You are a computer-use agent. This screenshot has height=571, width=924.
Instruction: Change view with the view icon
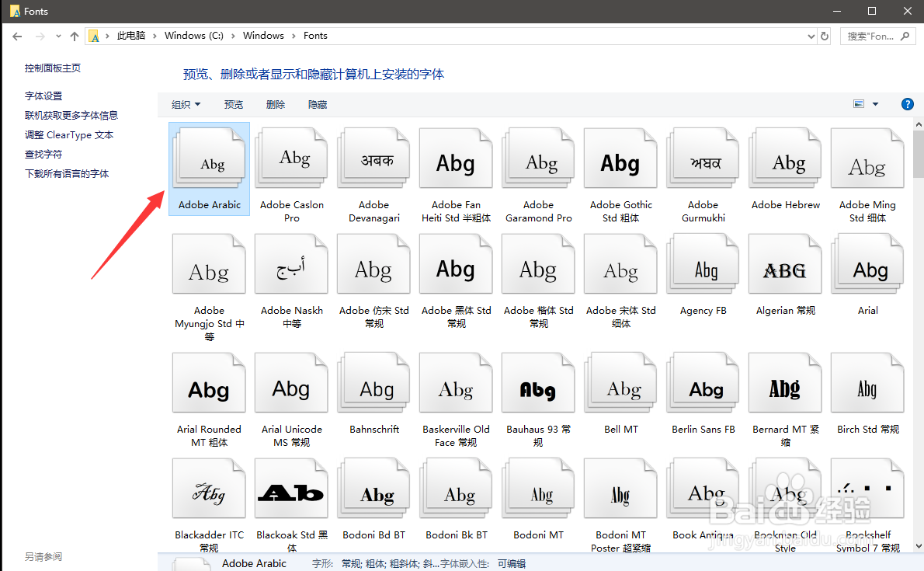pyautogui.click(x=859, y=104)
